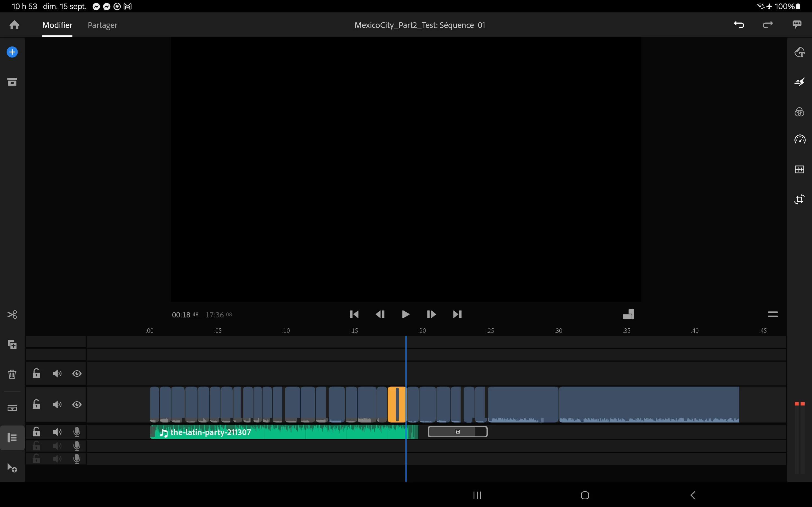Mute the the-latin-party audio track

(x=57, y=432)
